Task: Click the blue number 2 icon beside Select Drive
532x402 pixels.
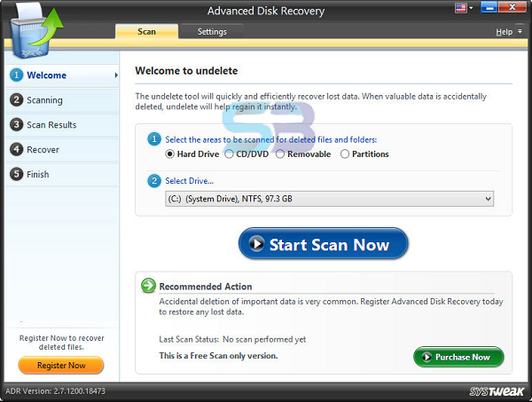Action: point(154,180)
